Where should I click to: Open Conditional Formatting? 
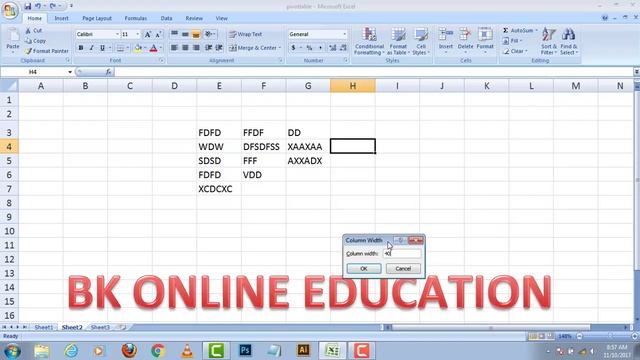tap(369, 41)
